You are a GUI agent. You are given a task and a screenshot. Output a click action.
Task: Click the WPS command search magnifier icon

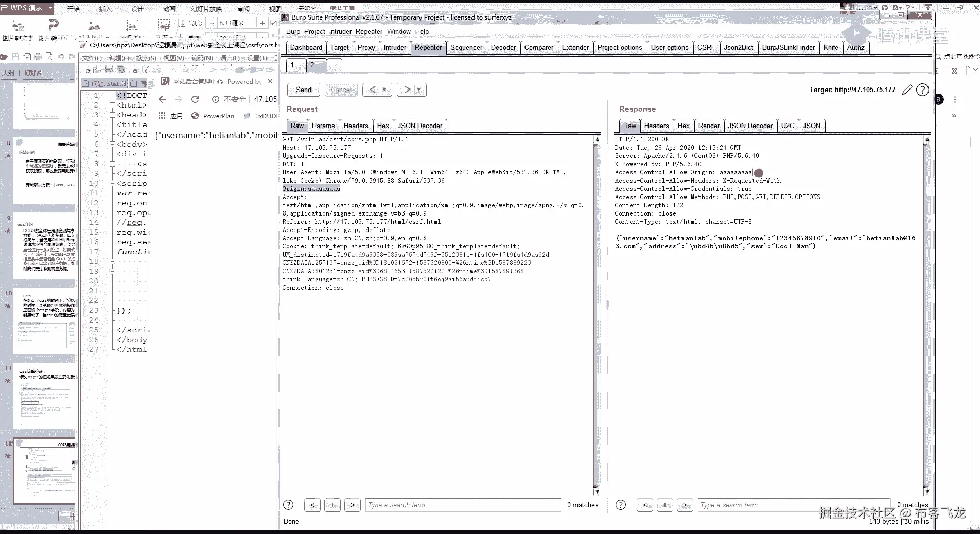click(938, 57)
